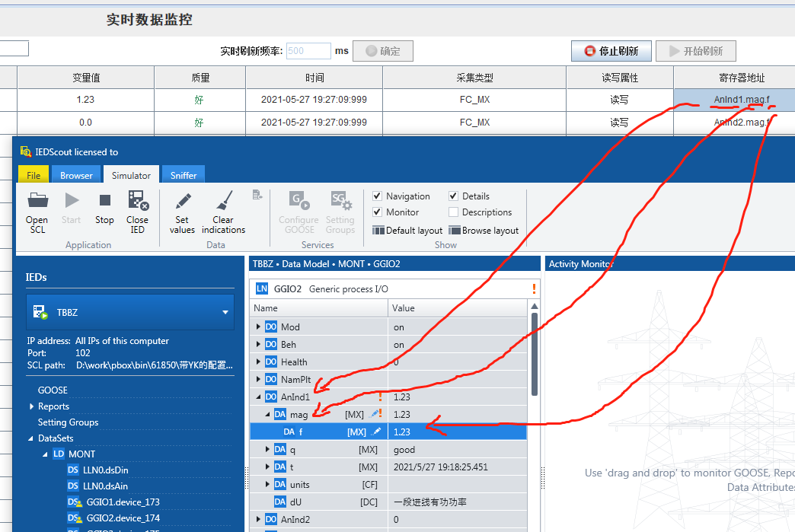This screenshot has width=795, height=532.
Task: Click Default layout icon
Action: click(x=378, y=231)
